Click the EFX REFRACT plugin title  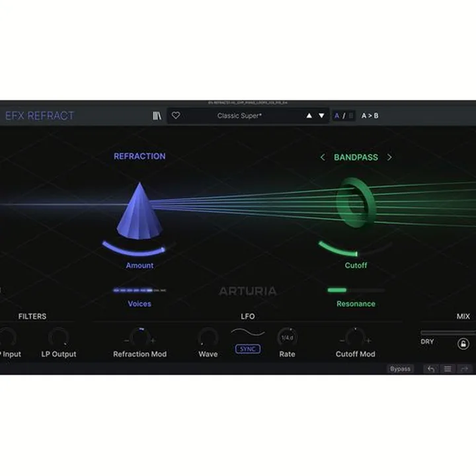[40, 116]
